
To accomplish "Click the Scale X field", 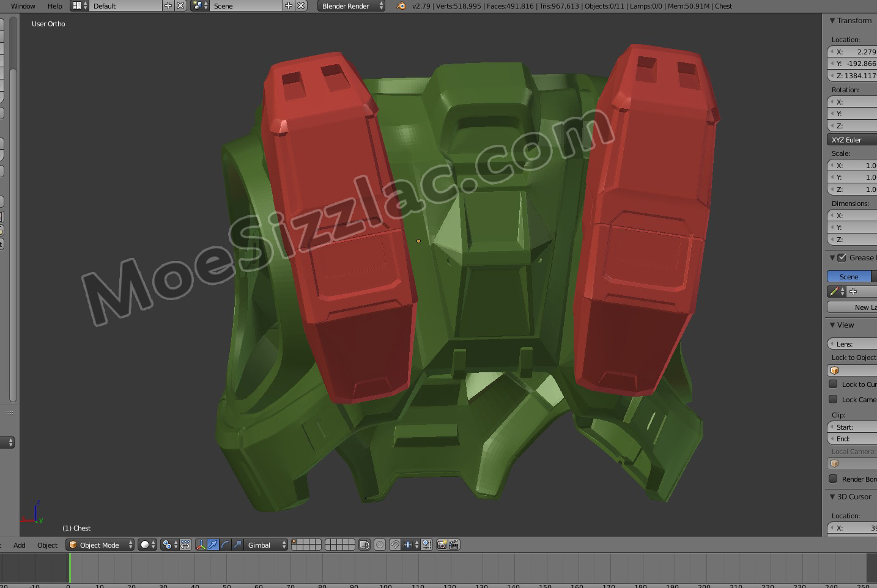I will 852,166.
